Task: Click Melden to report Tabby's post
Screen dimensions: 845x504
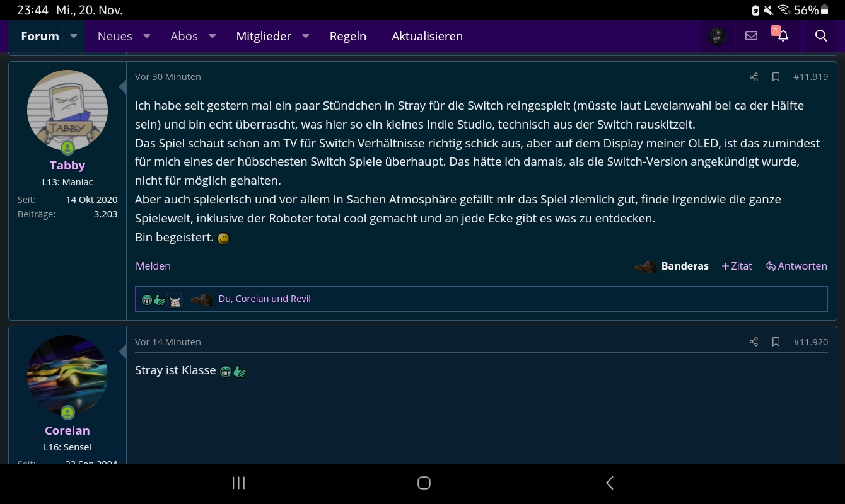Action: [x=153, y=266]
